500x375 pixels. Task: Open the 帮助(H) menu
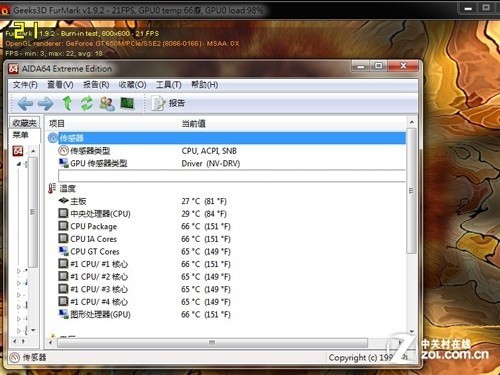coord(205,85)
